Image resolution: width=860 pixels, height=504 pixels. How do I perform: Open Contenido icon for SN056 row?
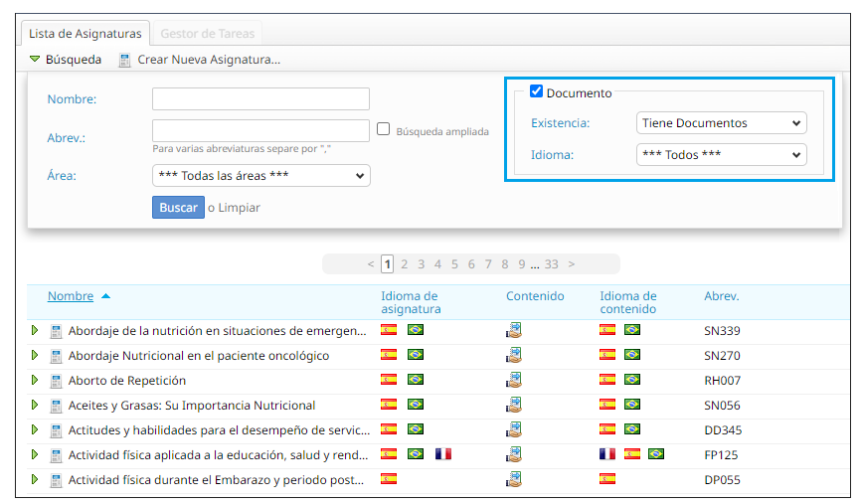tap(514, 405)
